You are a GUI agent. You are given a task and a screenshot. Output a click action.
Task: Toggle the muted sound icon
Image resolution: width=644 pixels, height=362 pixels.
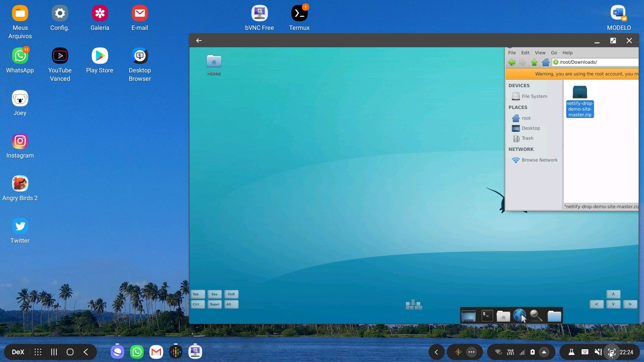click(x=598, y=352)
